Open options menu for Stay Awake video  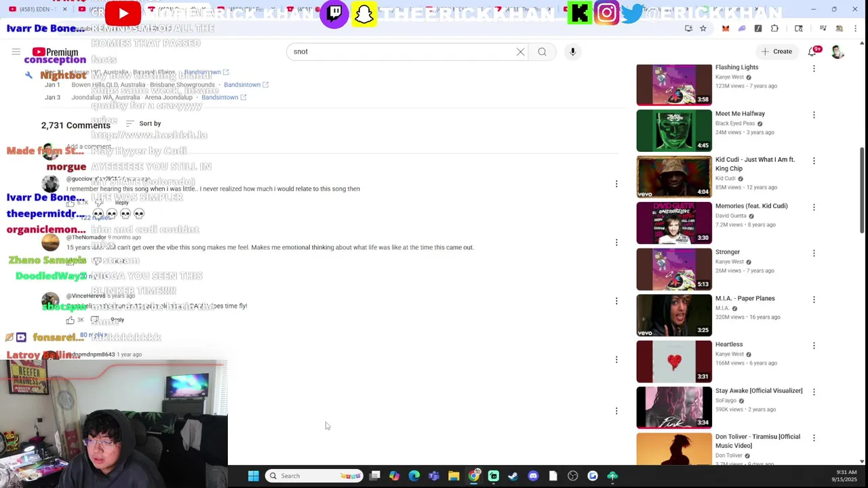coord(814,391)
